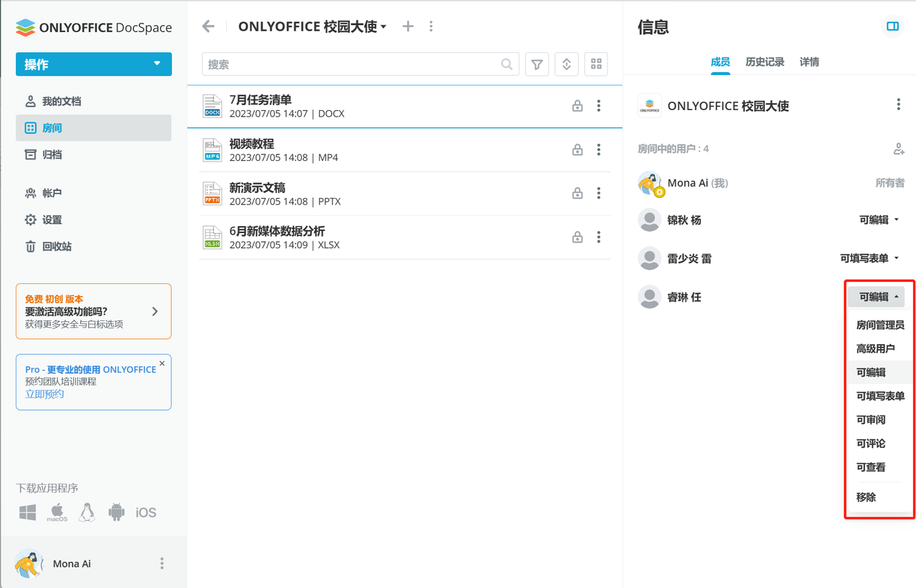The height and width of the screenshot is (588, 916).
Task: Open the sort icon button
Action: (x=566, y=64)
